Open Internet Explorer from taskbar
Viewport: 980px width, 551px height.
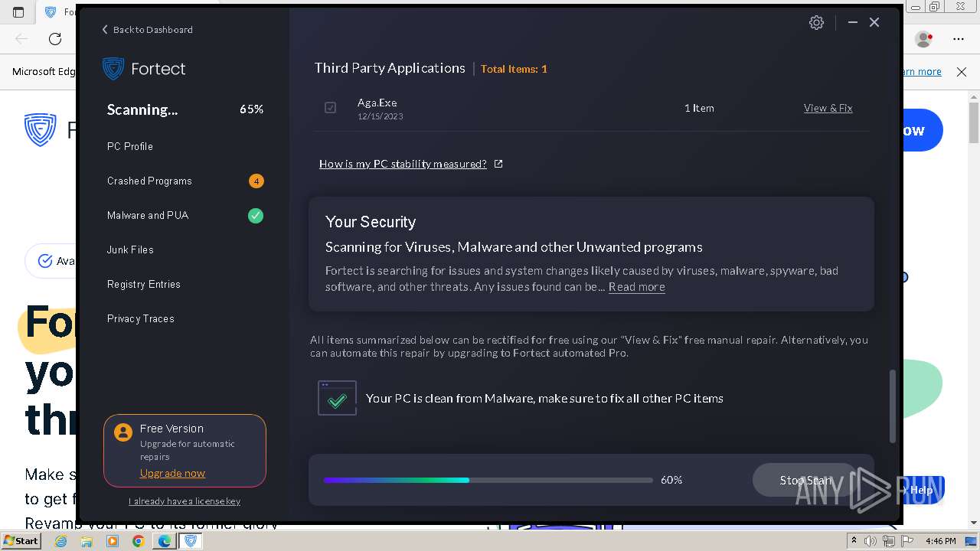point(61,541)
